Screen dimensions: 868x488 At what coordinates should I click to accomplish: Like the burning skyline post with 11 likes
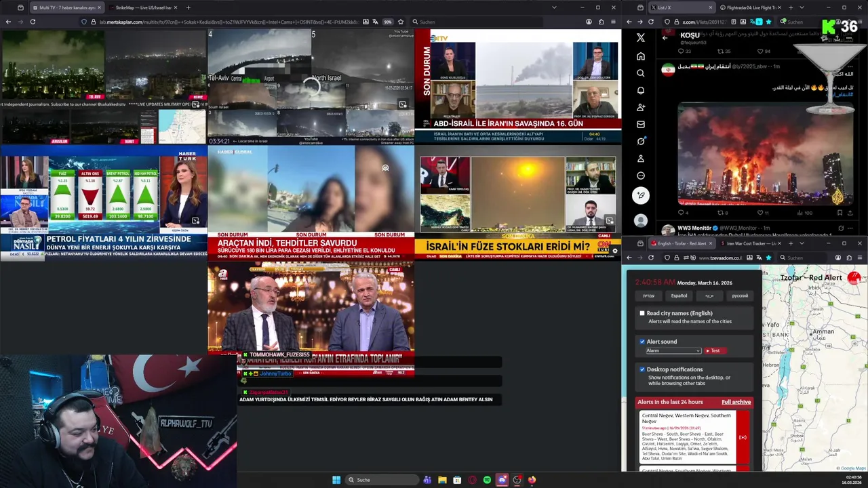[x=761, y=213]
